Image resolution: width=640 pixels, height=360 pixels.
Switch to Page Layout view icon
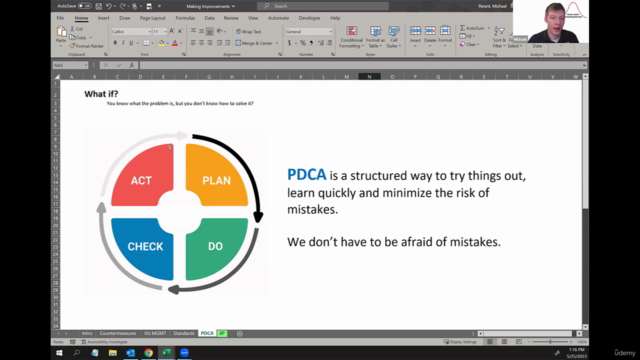point(504,342)
